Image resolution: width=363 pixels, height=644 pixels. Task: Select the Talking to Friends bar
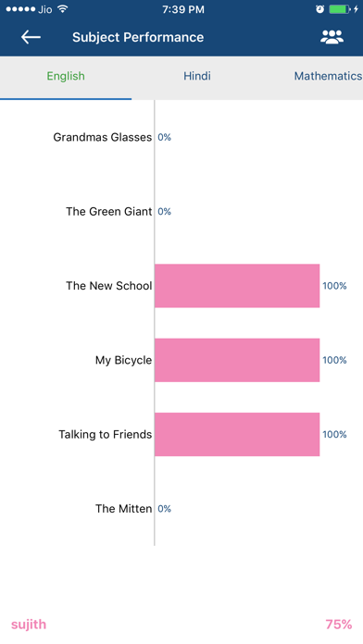[237, 435]
